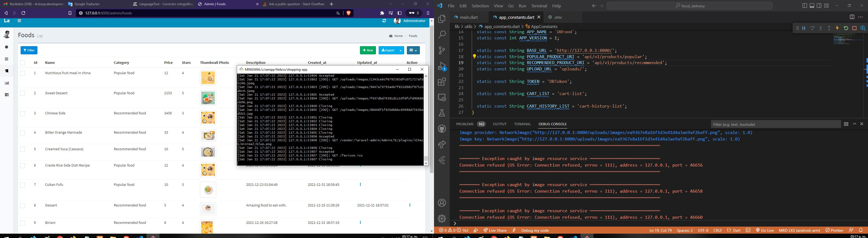
Task: Check the Biriani row
Action: 23,223
